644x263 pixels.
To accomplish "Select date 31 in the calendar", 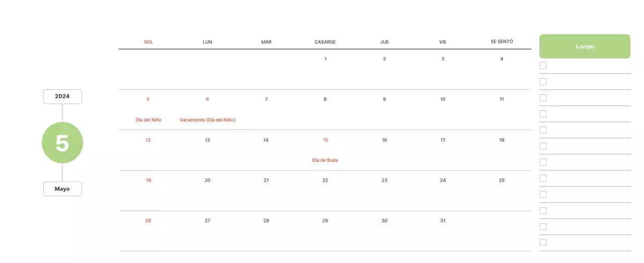I will click(443, 221).
